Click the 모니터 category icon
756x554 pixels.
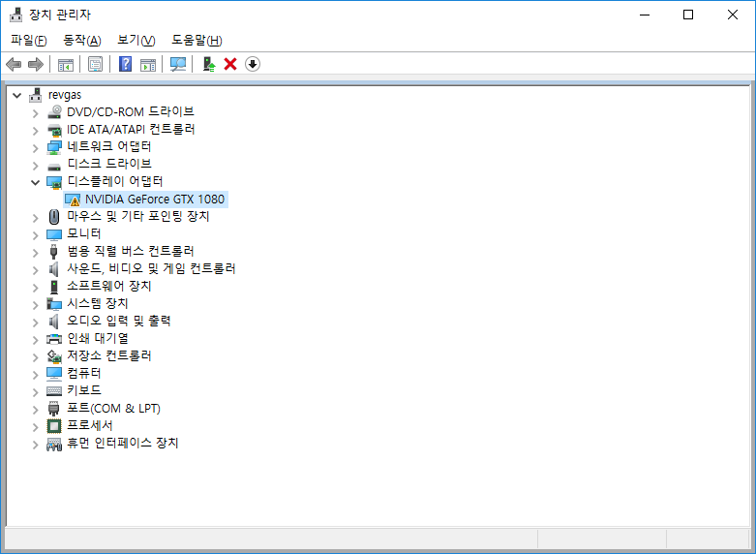pos(54,234)
